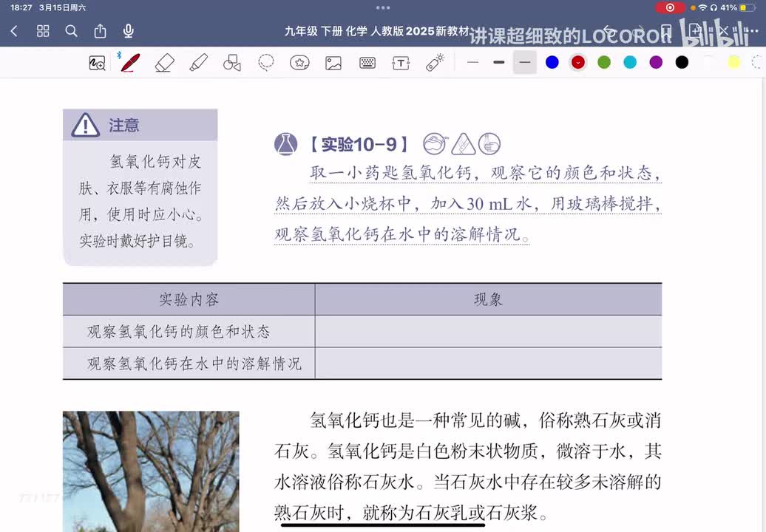
Task: Go back with the left chevron
Action: [x=14, y=31]
